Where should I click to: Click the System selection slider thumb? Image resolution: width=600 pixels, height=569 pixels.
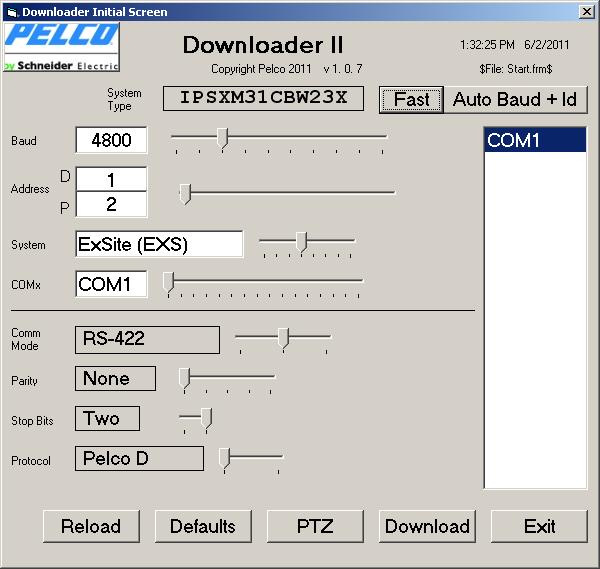pos(302,242)
